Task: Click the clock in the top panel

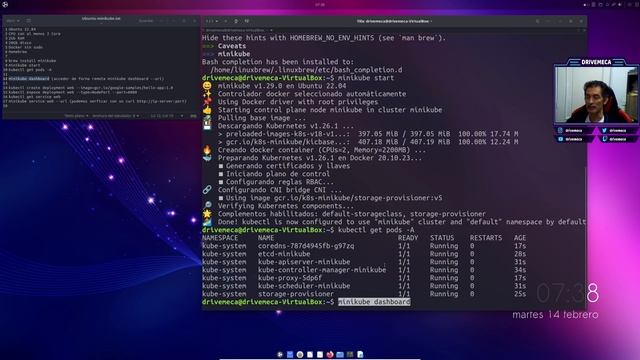Action: (320, 4)
